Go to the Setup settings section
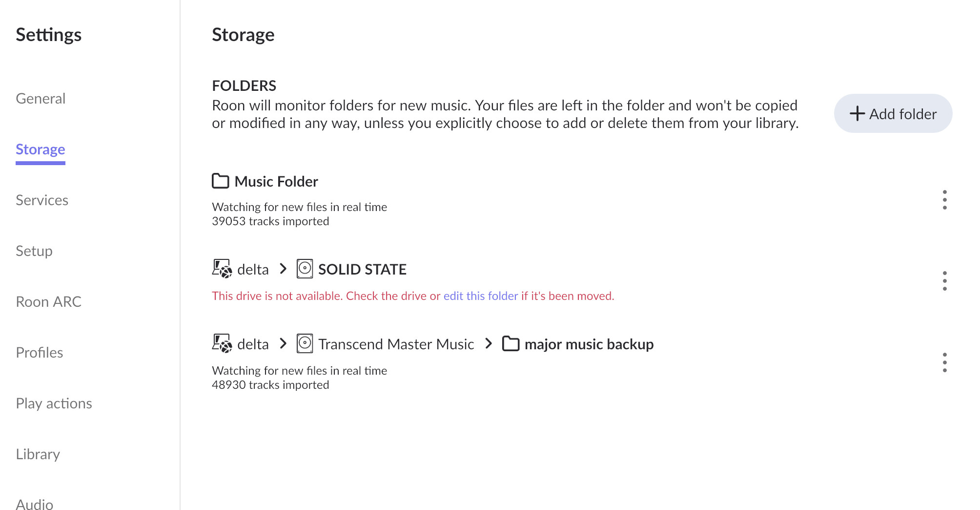Screen dimensions: 980x510 click(x=34, y=251)
